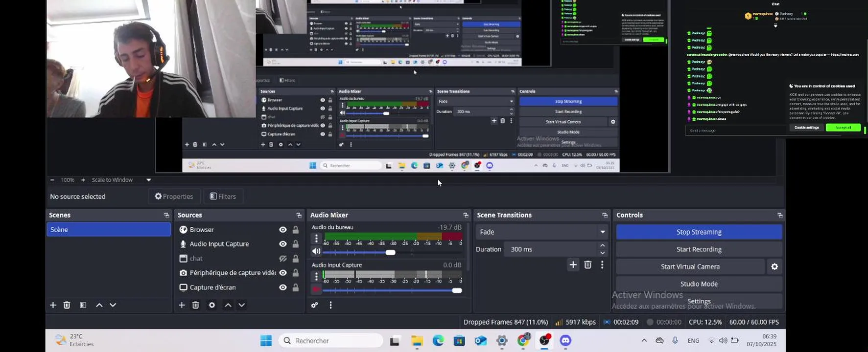Open source Properties button
868x352 pixels.
tap(174, 197)
